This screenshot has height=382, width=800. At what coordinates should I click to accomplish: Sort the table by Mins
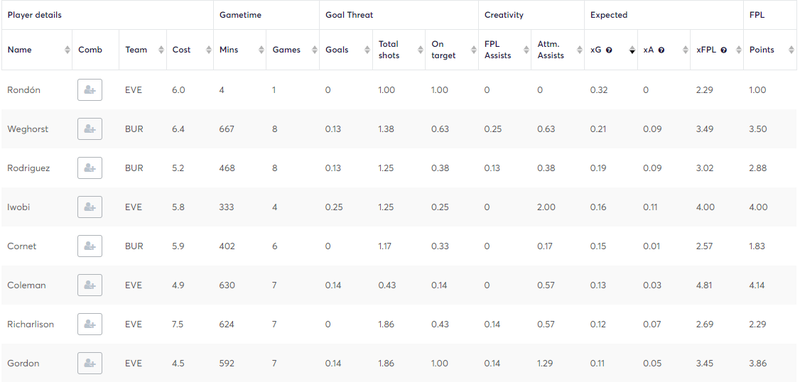coord(261,50)
